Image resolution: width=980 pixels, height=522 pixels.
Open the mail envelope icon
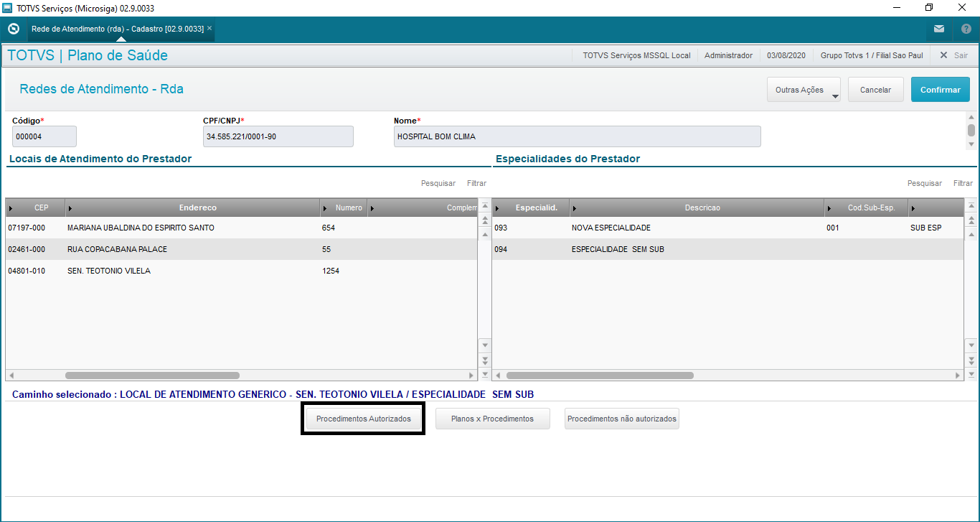click(x=939, y=29)
